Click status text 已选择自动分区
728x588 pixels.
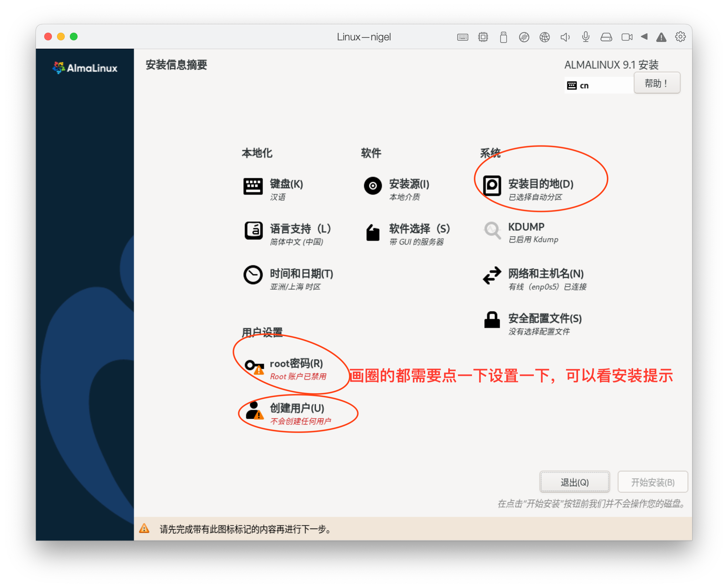[x=535, y=197]
